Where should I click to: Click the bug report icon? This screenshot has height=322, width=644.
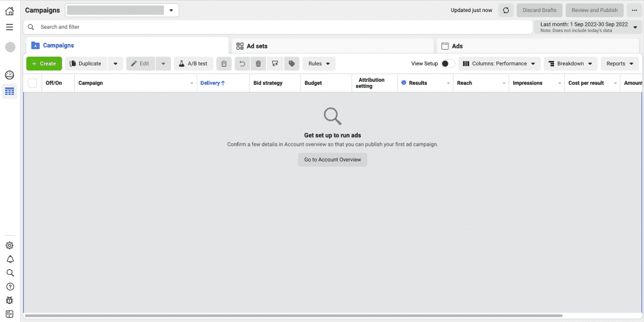click(x=9, y=300)
